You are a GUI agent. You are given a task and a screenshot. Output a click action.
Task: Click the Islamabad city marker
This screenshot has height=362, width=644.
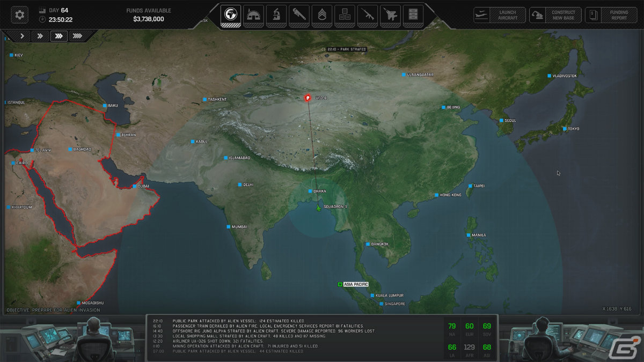(x=226, y=158)
